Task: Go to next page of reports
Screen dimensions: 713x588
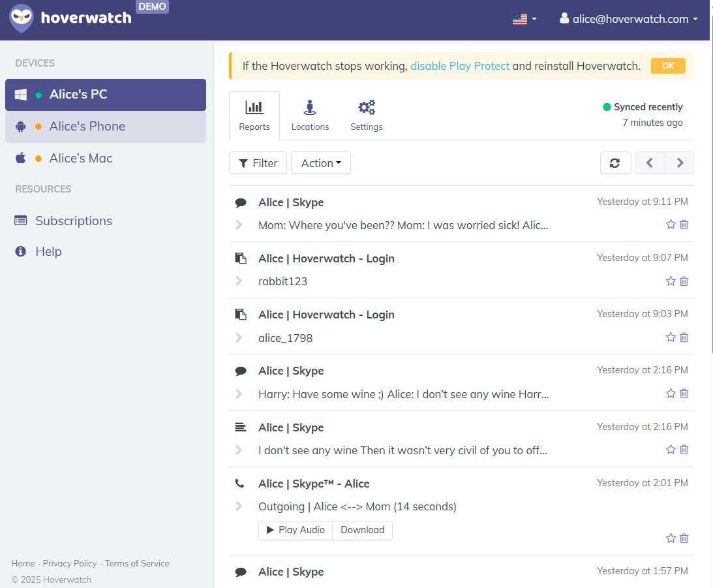Action: pos(679,162)
